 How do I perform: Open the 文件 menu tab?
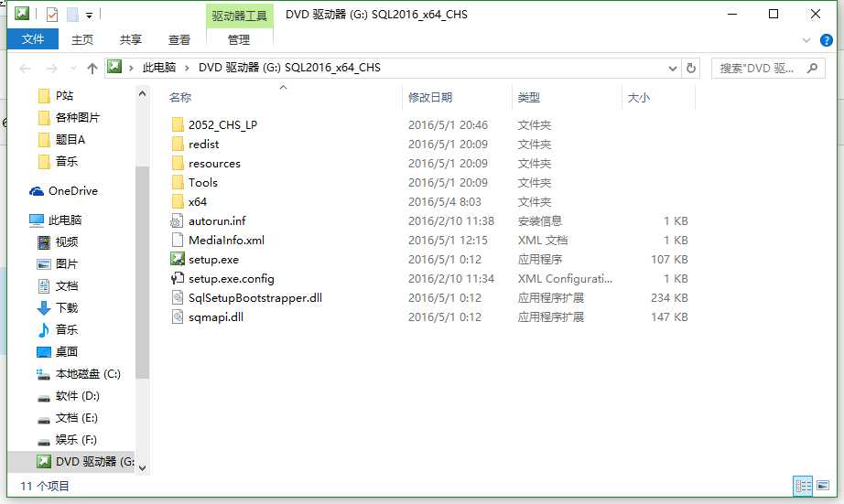pyautogui.click(x=33, y=39)
